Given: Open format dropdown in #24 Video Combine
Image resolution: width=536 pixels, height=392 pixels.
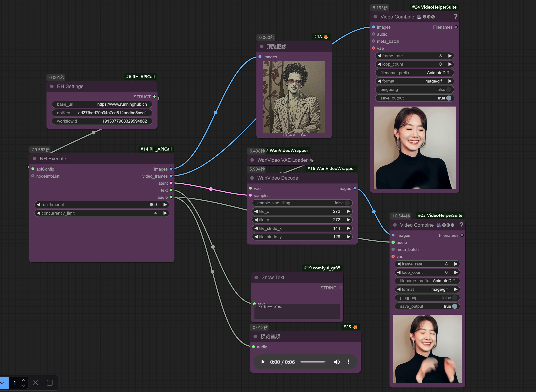Looking at the screenshot, I should coord(414,81).
